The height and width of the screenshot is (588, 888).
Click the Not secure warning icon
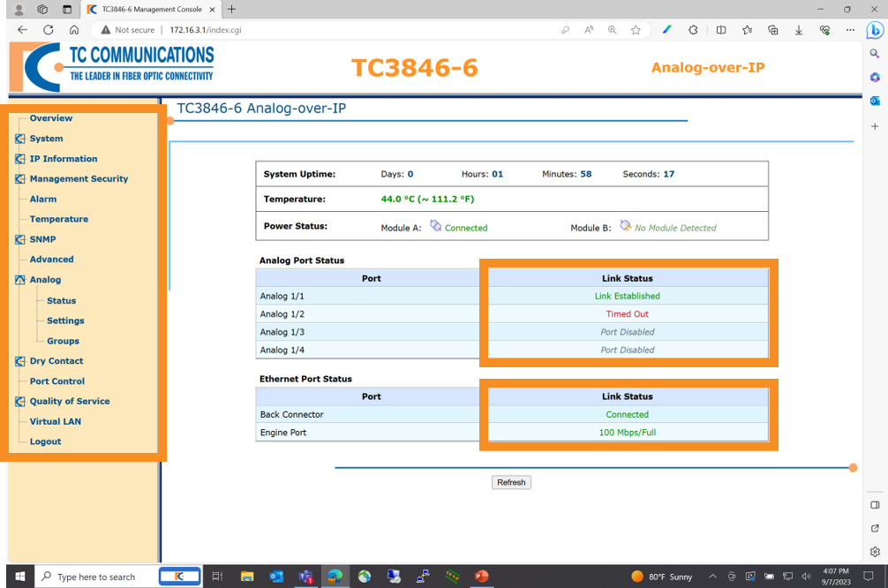coord(105,29)
